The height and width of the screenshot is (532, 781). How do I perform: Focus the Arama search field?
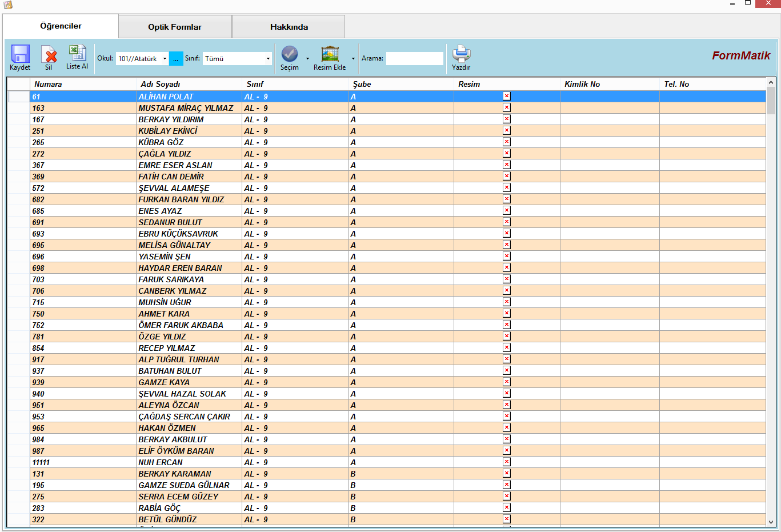point(414,59)
